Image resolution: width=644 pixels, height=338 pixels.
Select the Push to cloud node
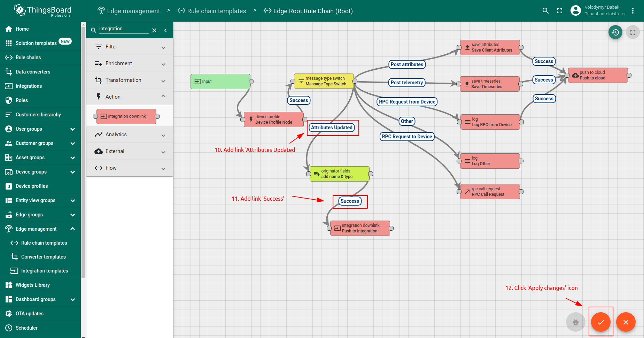point(598,75)
